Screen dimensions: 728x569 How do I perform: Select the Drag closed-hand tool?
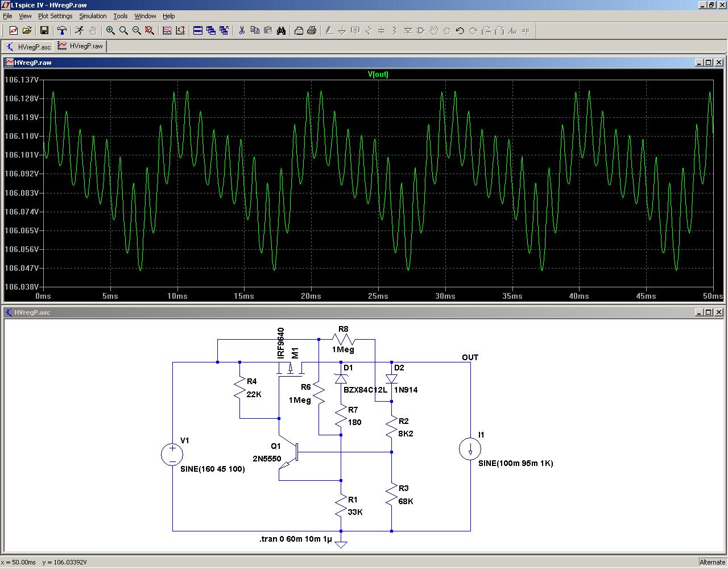coord(447,31)
